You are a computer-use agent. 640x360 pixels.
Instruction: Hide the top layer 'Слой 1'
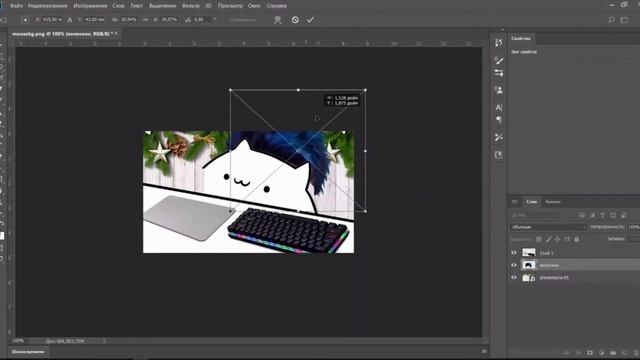click(x=514, y=253)
